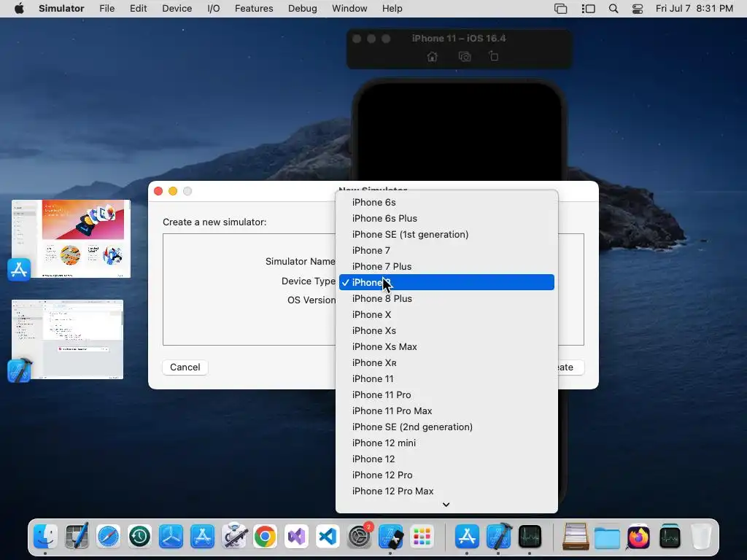Open the grid with pencil icon in dock

click(x=77, y=537)
